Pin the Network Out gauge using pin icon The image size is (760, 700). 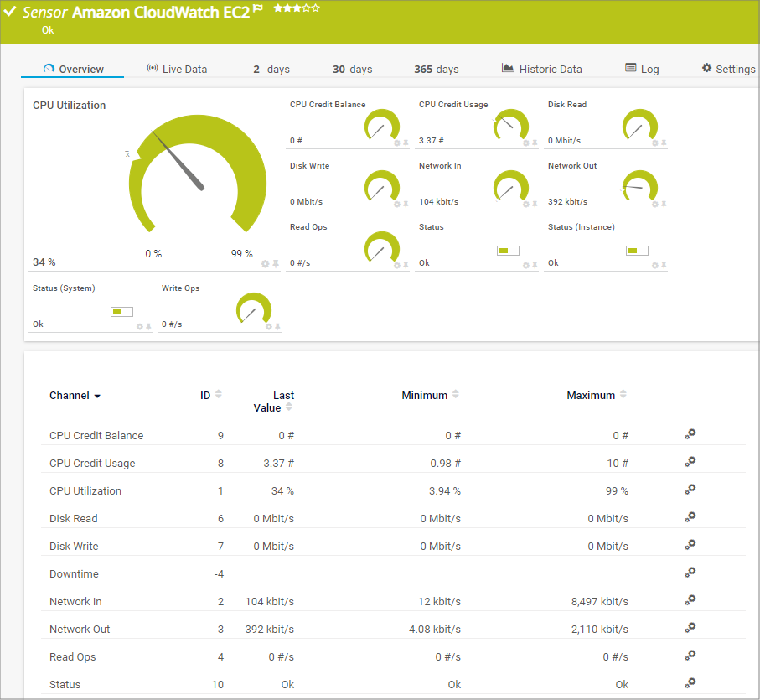(x=662, y=205)
